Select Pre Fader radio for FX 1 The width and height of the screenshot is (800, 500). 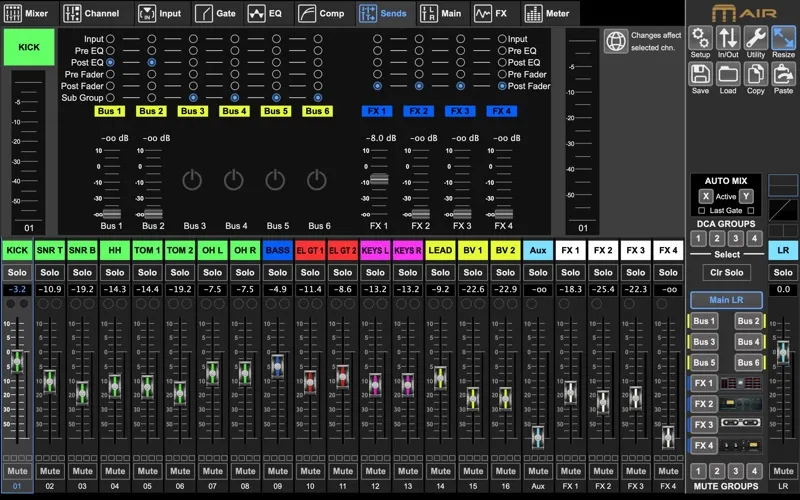377,74
